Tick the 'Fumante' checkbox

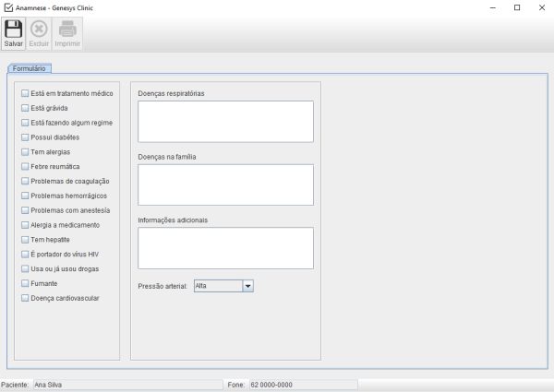coord(25,284)
